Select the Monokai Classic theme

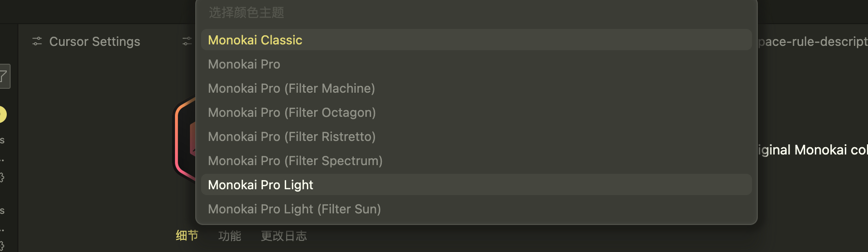(x=255, y=40)
